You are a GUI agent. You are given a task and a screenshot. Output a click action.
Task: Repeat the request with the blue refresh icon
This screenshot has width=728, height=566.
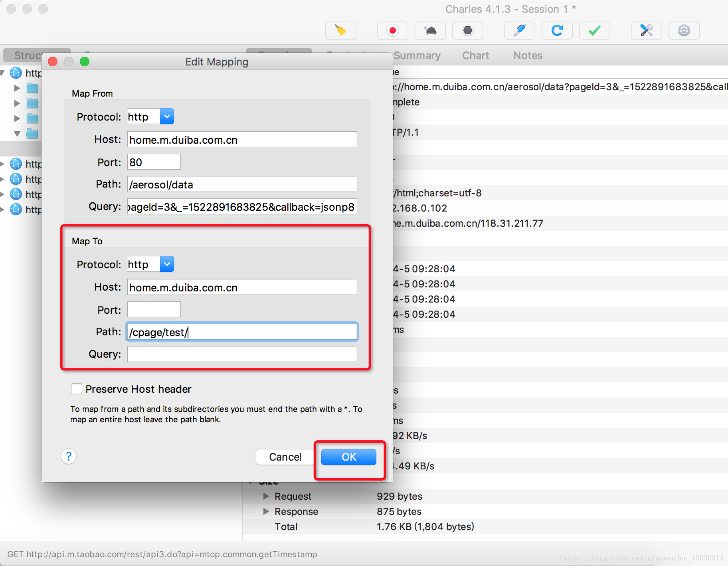[557, 31]
